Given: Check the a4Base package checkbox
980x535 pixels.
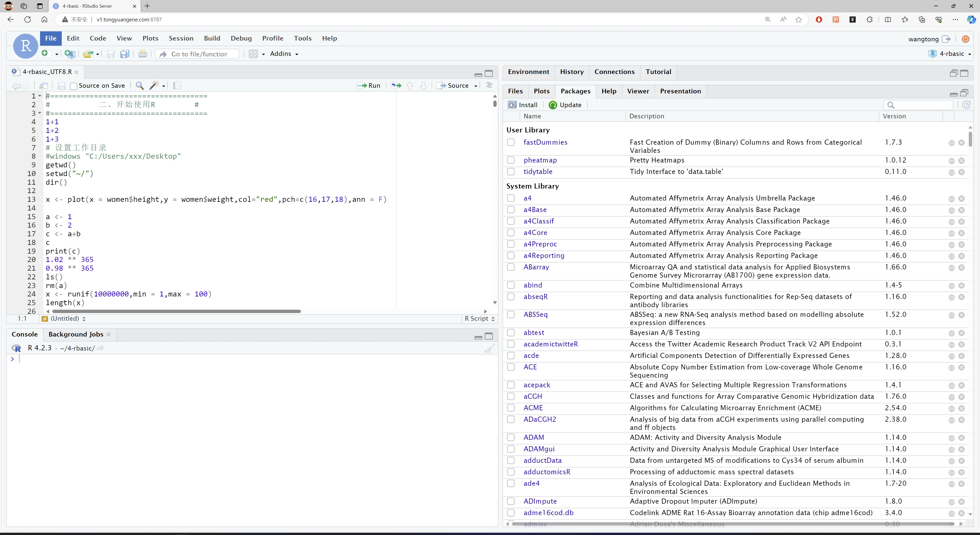Looking at the screenshot, I should (511, 209).
